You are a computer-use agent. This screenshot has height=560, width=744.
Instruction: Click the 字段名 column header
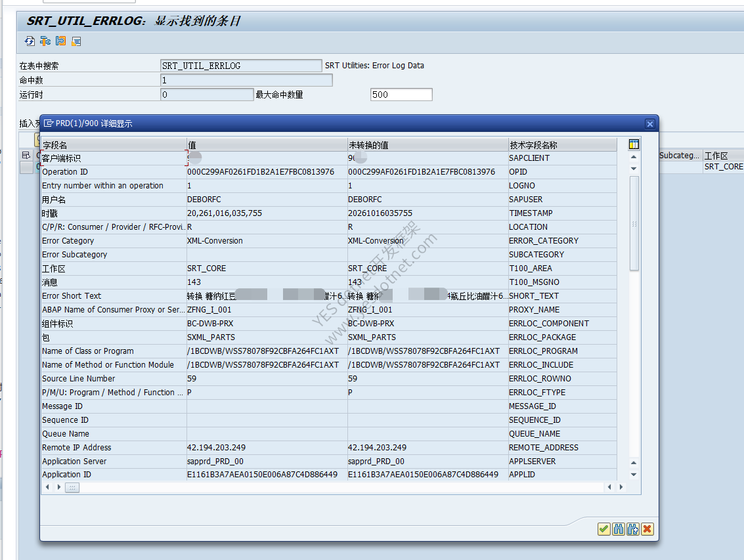pos(114,144)
